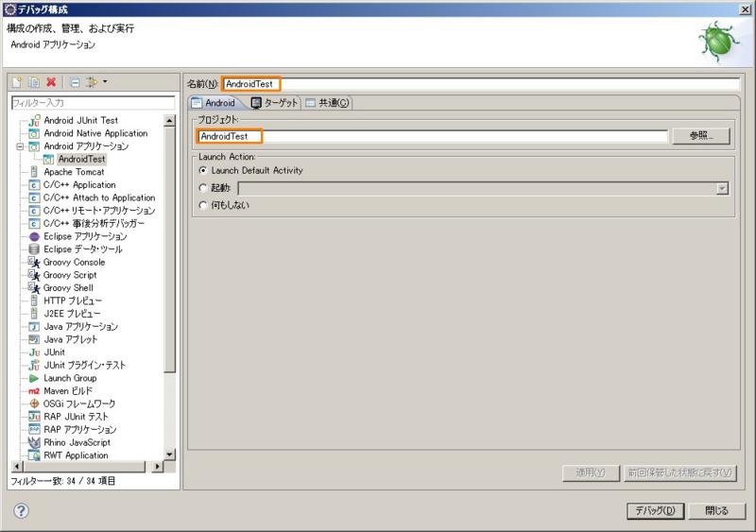The image size is (756, 532).
Task: Select Launch Group entry
Action: (70, 378)
